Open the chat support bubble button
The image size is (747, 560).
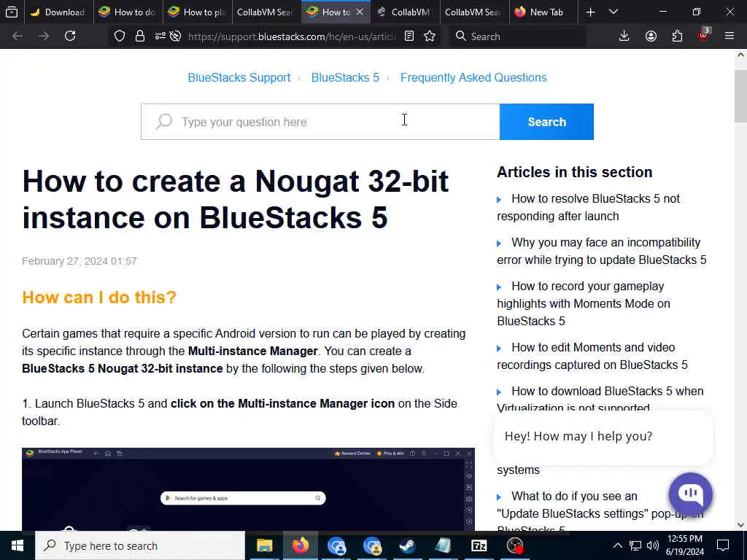point(691,494)
